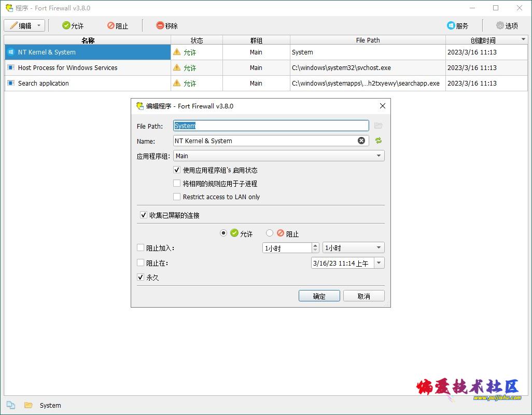Click the warning icon in Host Process row
Image resolution: width=532 pixels, height=415 pixels.
tap(177, 67)
